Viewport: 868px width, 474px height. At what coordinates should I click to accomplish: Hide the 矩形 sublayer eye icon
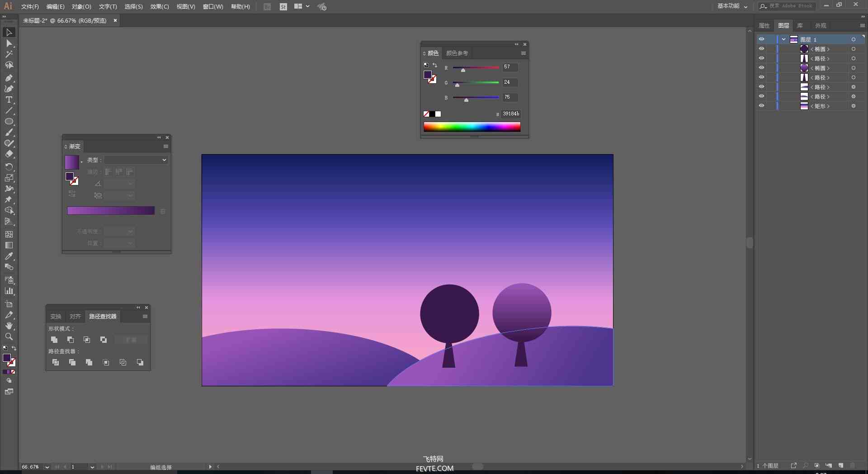(x=761, y=106)
